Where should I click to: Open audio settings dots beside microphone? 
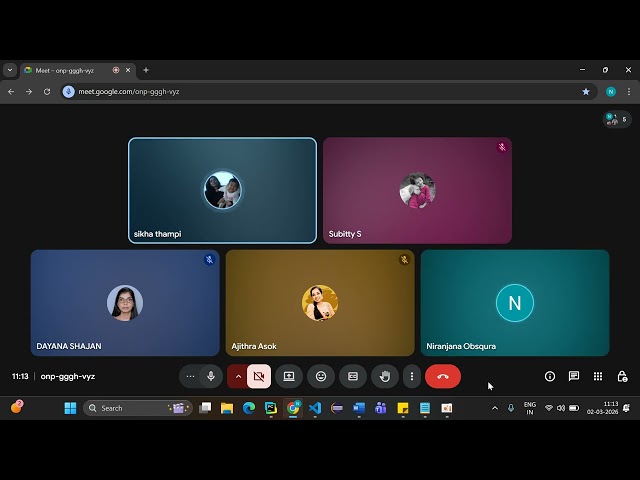click(x=190, y=376)
